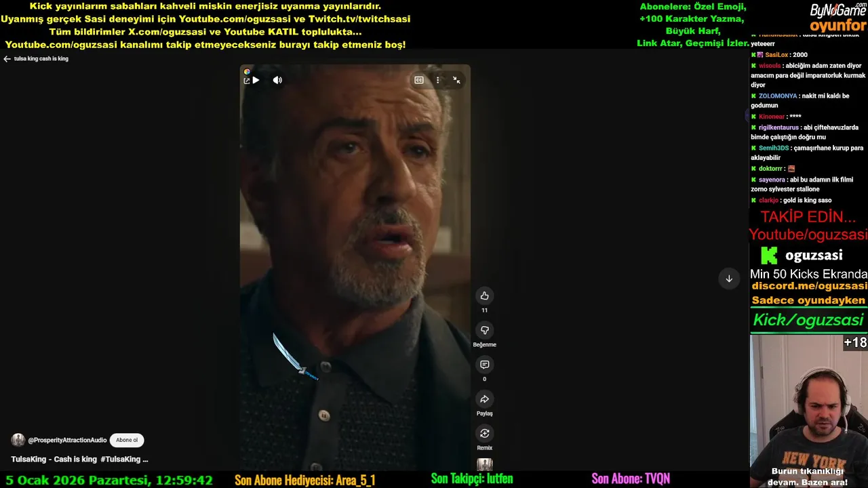Open the ProsperityAttractionAudio channel avatar
The height and width of the screenshot is (488, 868).
[18, 440]
